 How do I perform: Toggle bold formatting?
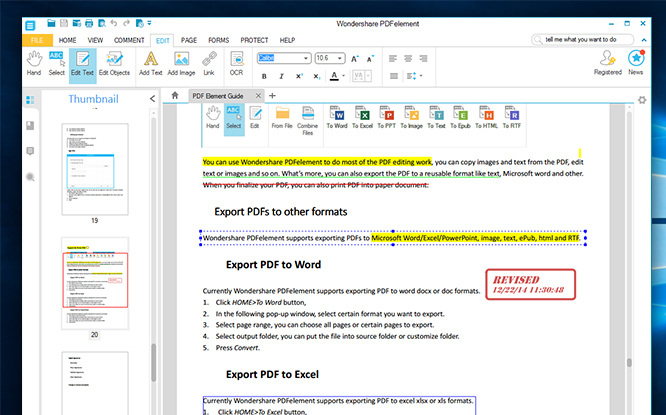(264, 76)
